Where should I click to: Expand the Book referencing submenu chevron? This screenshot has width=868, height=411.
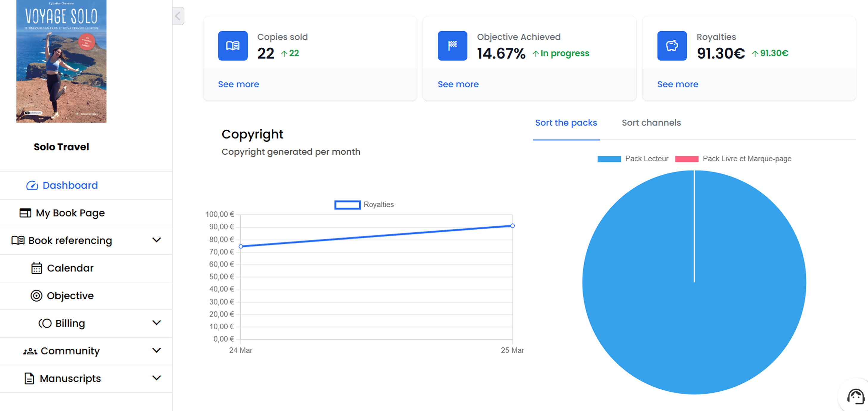(156, 240)
